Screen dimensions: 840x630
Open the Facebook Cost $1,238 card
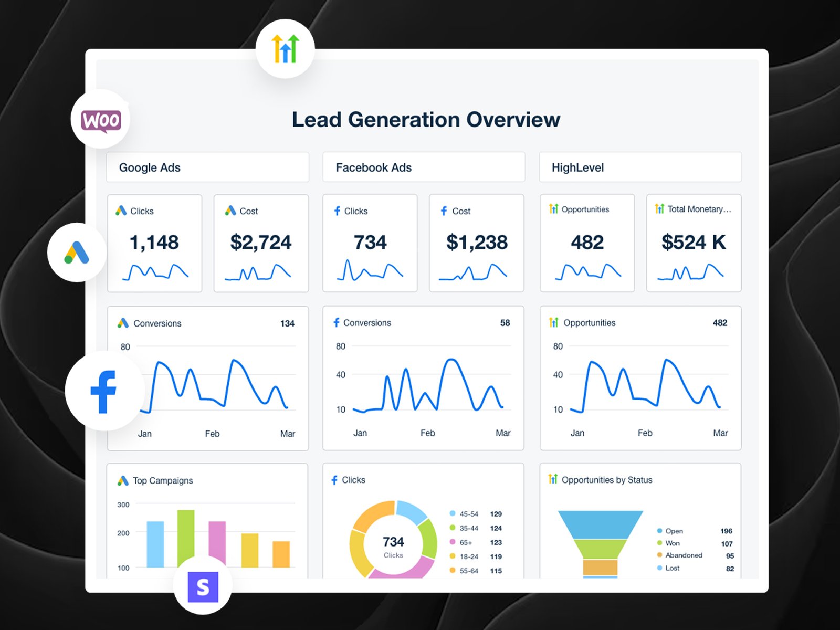476,243
